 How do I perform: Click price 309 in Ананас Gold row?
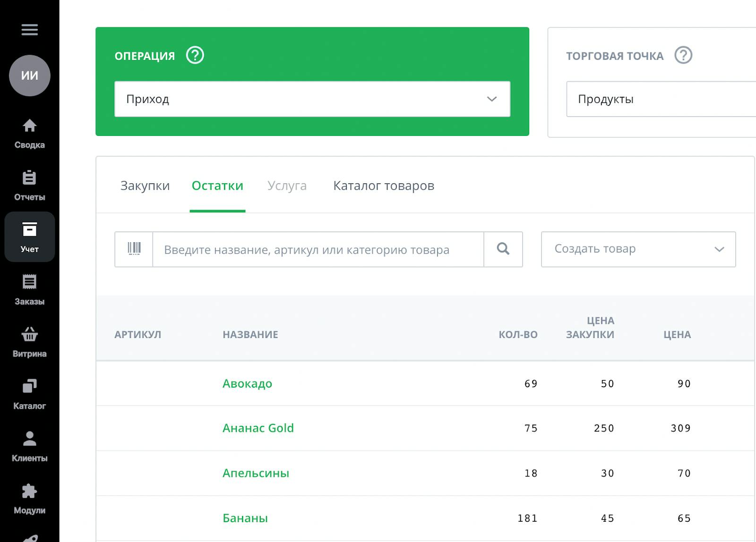[x=681, y=428]
